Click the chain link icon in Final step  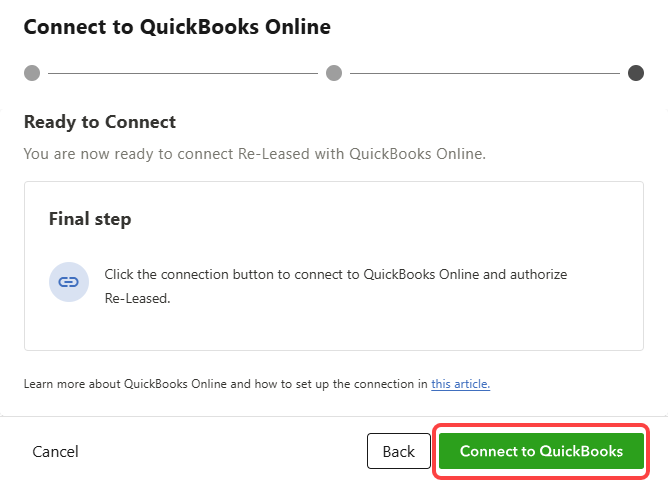tap(68, 282)
